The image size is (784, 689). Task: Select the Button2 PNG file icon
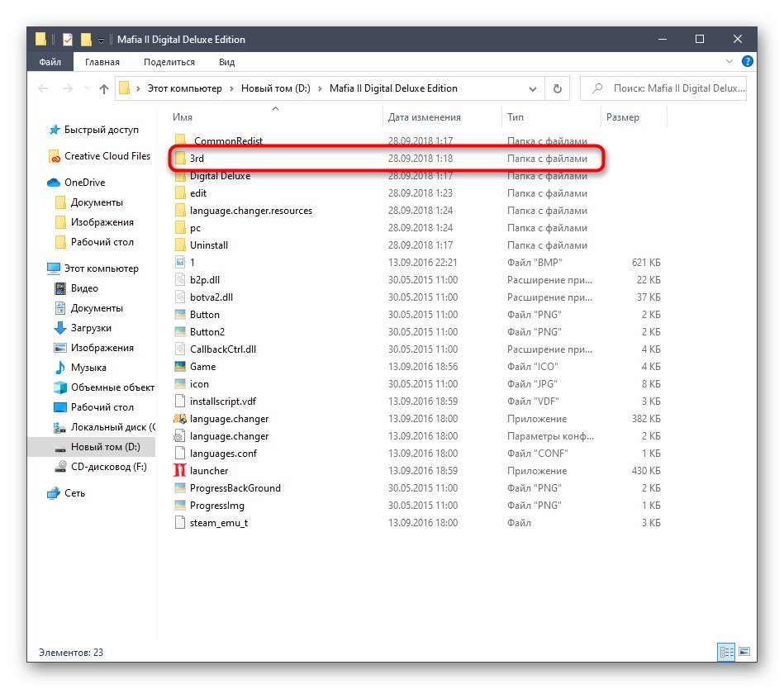tap(180, 332)
